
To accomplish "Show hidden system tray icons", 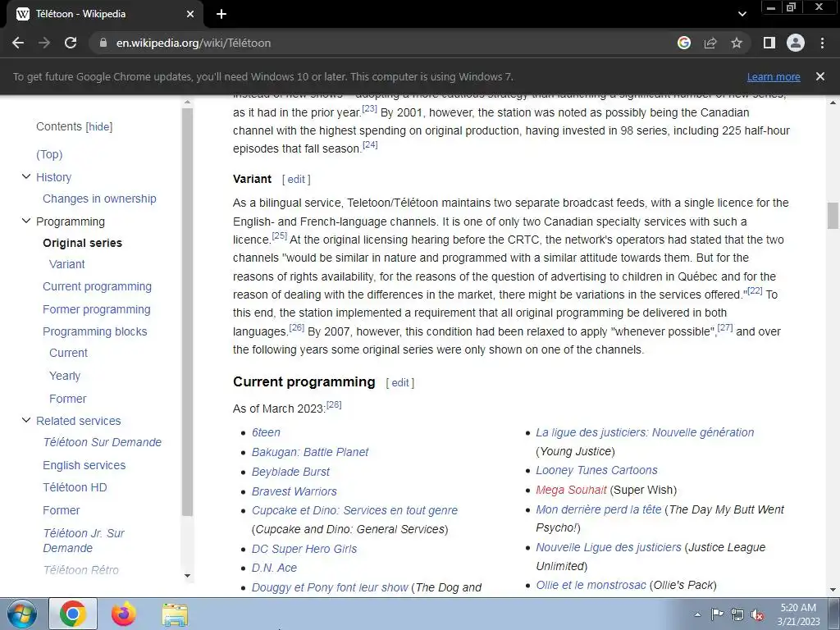I will point(697,614).
